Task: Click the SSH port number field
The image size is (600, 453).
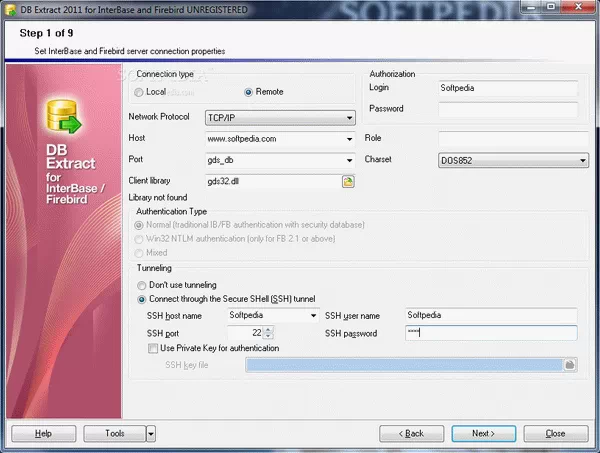Action: (x=245, y=333)
